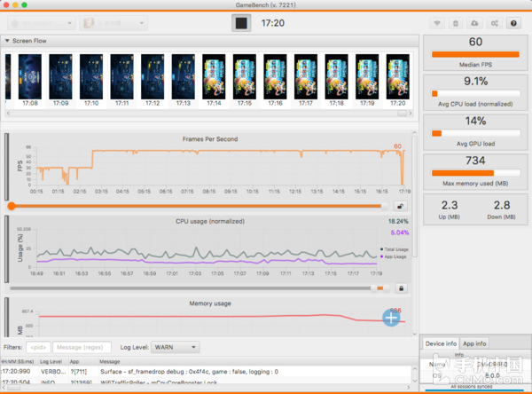Click the trash delete icon

coord(456,23)
